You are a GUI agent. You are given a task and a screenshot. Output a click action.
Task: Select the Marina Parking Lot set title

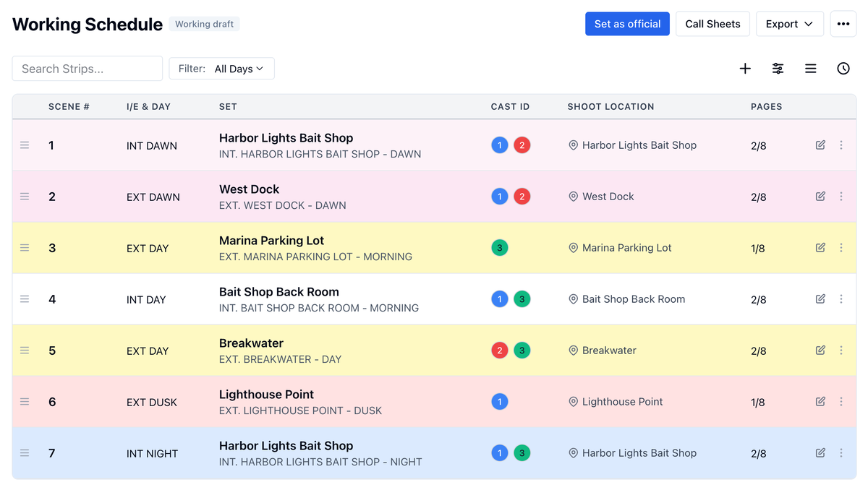coord(271,241)
